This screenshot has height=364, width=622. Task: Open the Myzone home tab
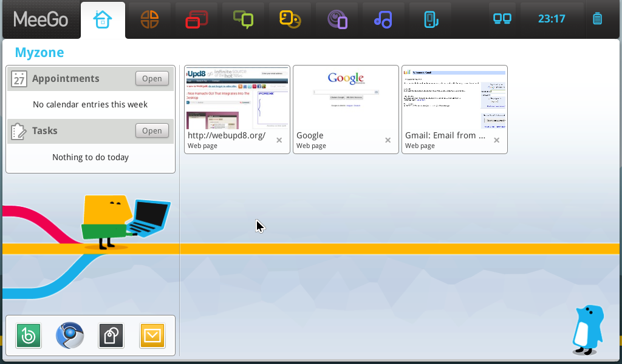point(103,20)
